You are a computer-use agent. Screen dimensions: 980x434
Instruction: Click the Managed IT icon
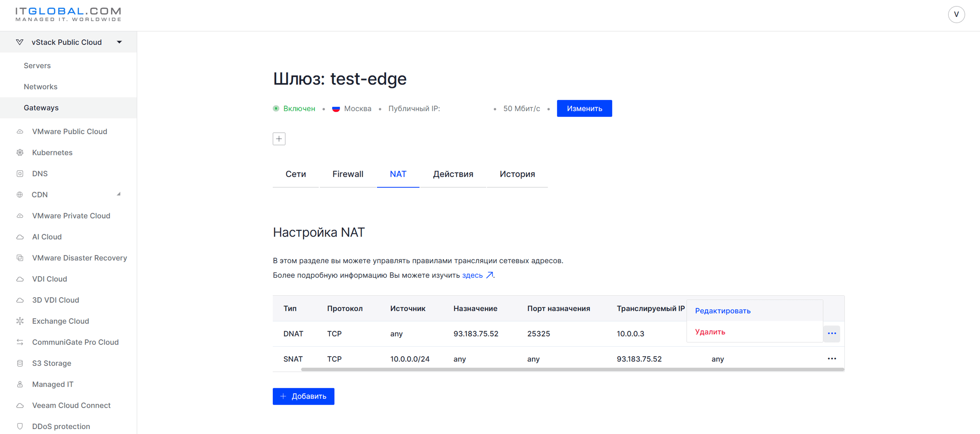pyautogui.click(x=20, y=385)
